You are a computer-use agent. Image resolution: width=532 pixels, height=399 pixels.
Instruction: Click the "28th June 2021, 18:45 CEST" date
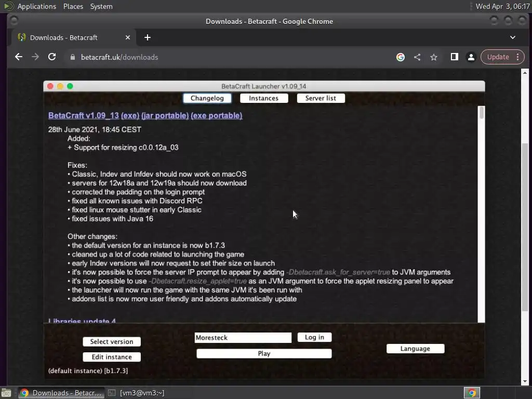(95, 129)
